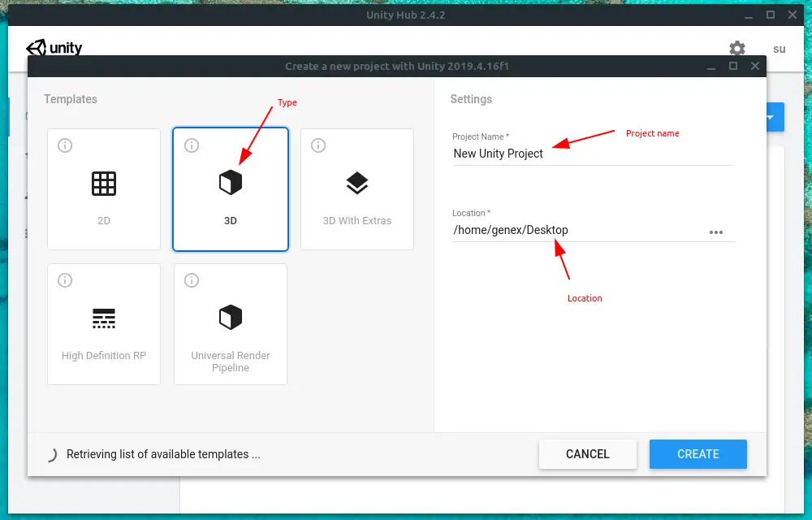Click the 3D cube icon
The width and height of the screenshot is (812, 520).
point(231,182)
